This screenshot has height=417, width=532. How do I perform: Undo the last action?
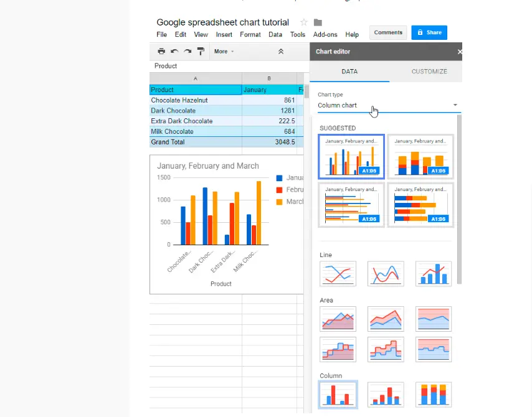pos(174,51)
